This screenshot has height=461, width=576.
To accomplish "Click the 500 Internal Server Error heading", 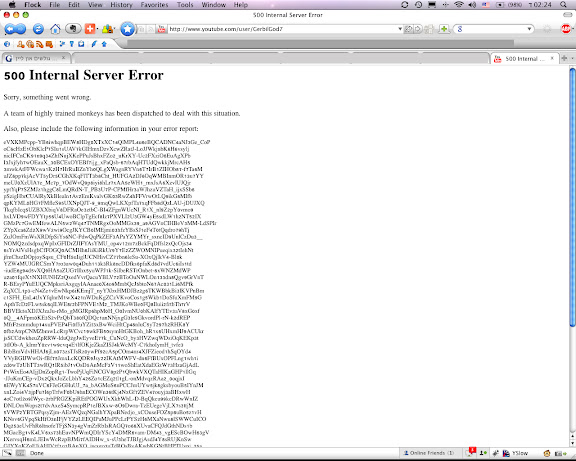I will [x=84, y=75].
